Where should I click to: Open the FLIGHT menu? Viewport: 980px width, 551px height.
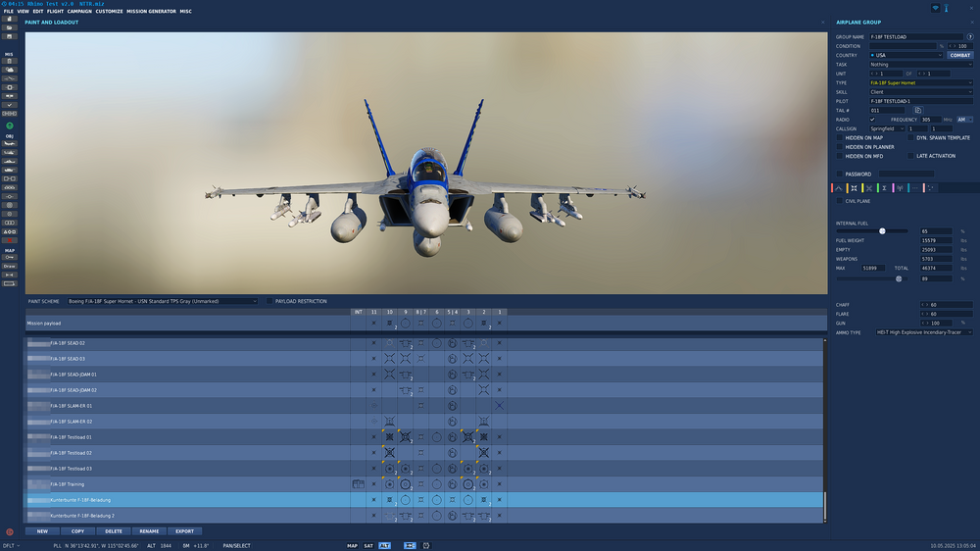click(x=55, y=11)
